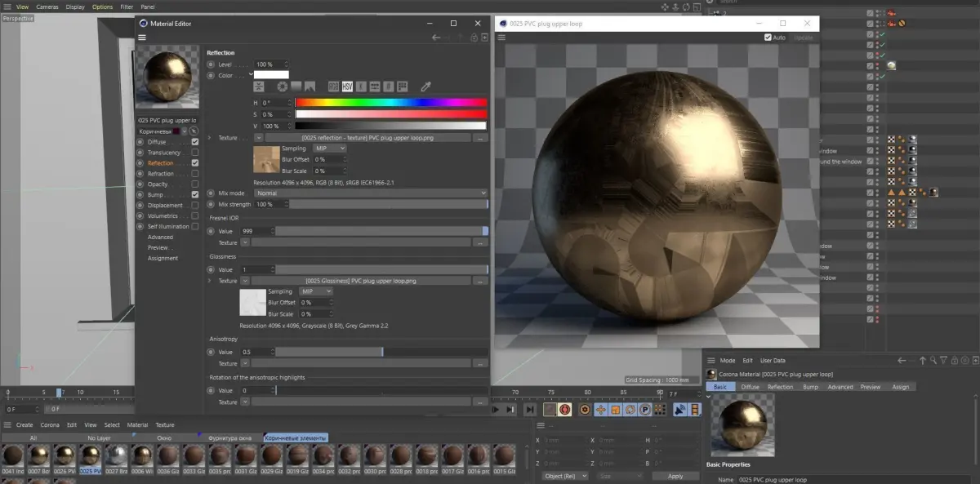Open the color wheel mode

click(x=283, y=86)
